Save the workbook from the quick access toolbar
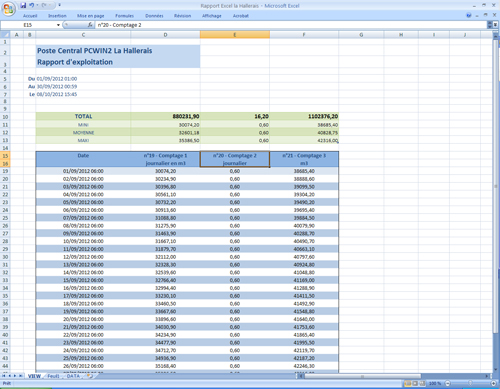This screenshot has width=500, height=389. tap(23, 5)
